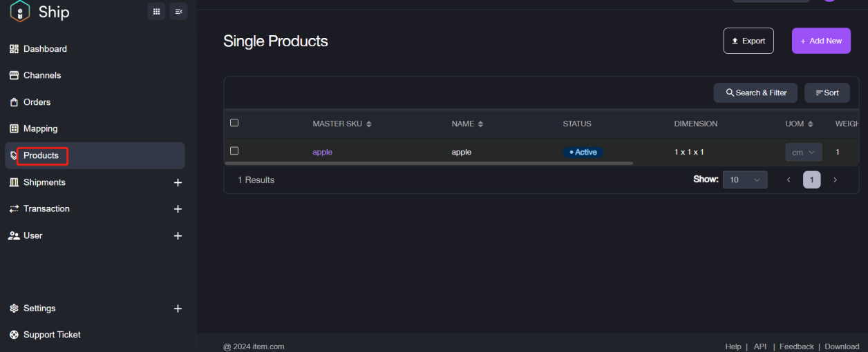Click the Shipments icon in sidebar

(x=14, y=182)
